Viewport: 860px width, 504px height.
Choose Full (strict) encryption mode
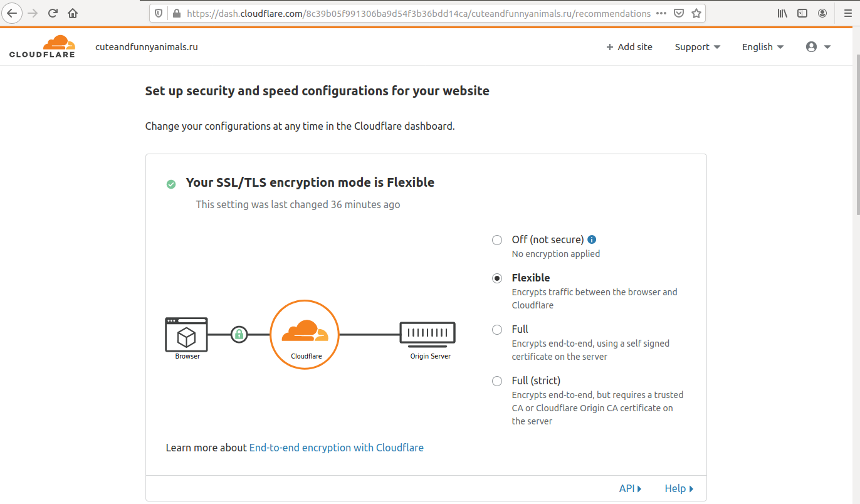pos(497,381)
